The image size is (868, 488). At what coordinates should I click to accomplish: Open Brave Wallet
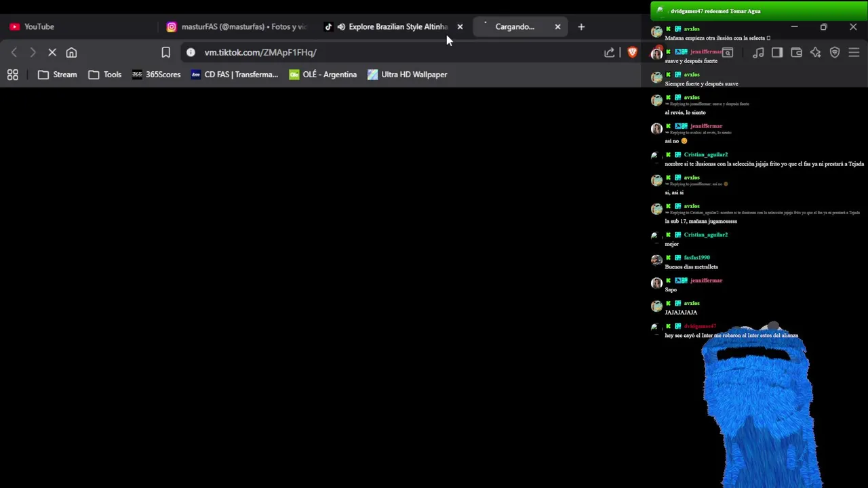coord(796,52)
